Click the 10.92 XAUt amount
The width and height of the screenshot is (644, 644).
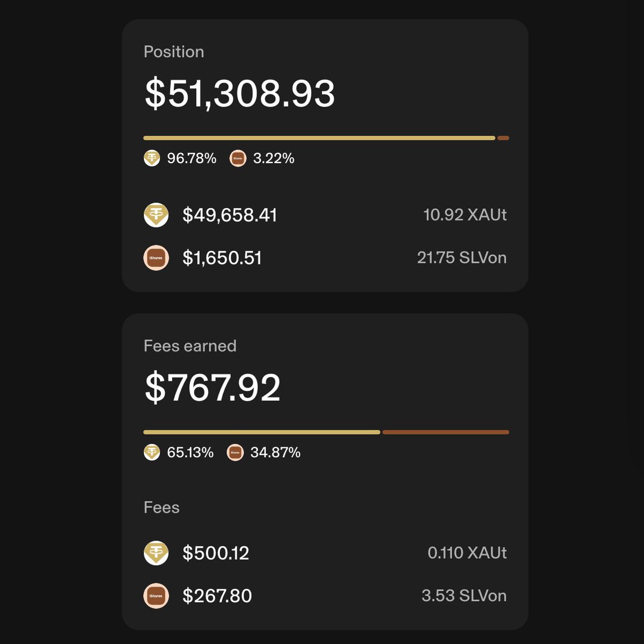[465, 215]
